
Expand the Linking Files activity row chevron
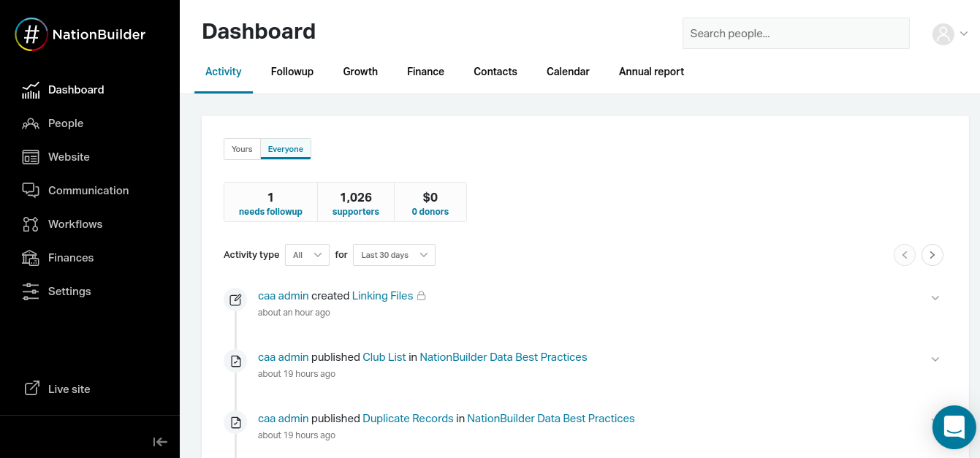coord(935,298)
